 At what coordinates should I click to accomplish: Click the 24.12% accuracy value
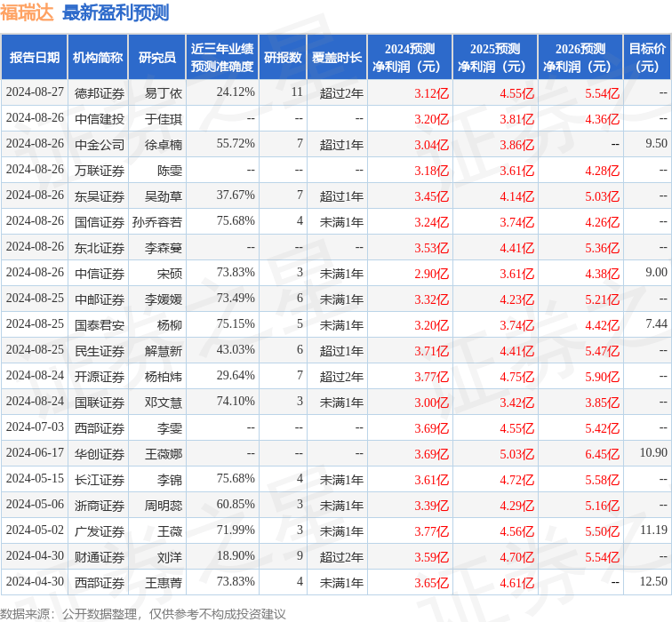click(236, 92)
